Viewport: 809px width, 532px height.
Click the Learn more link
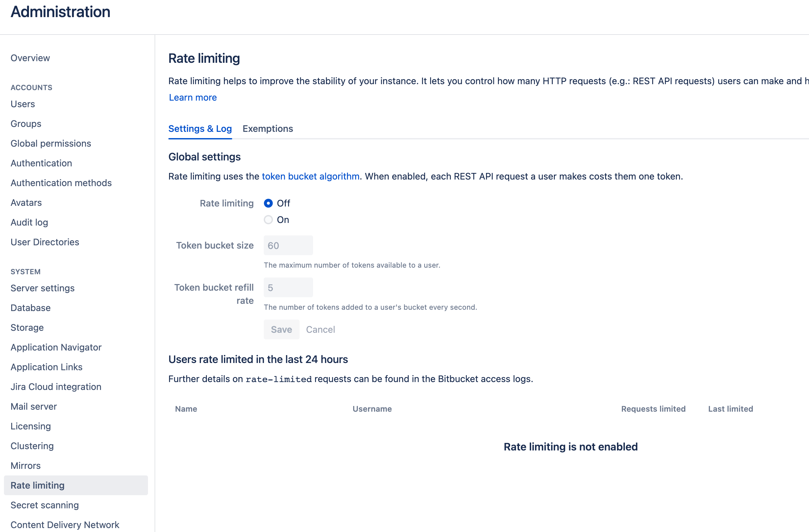coord(193,98)
